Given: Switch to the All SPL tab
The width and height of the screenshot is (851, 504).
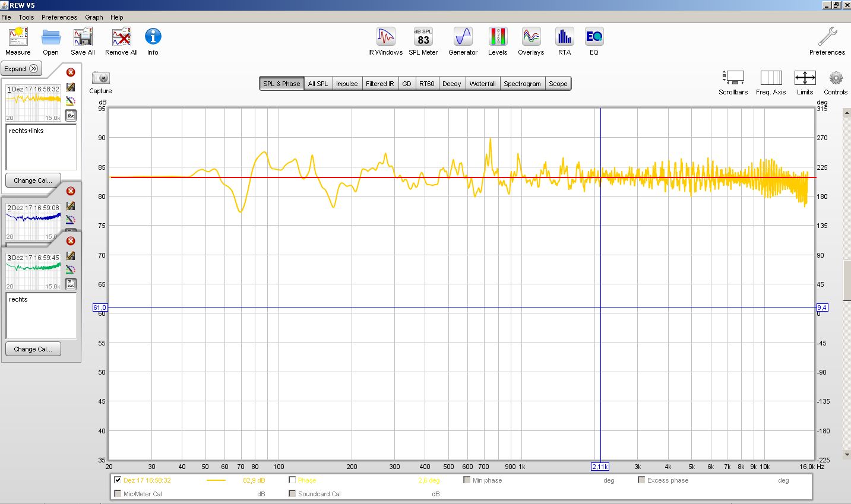Looking at the screenshot, I should [318, 84].
